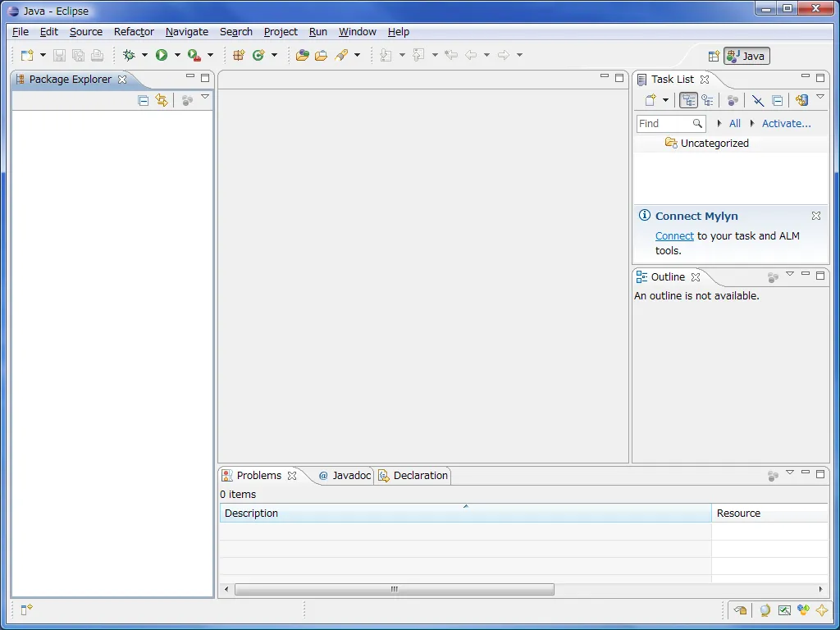This screenshot has width=840, height=630.
Task: Open the Project menu
Action: click(281, 32)
